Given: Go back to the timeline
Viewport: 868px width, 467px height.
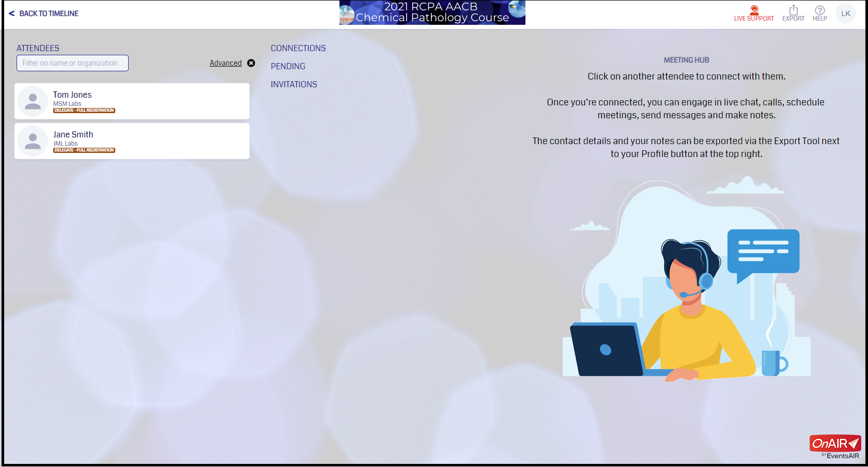Looking at the screenshot, I should tap(44, 13).
